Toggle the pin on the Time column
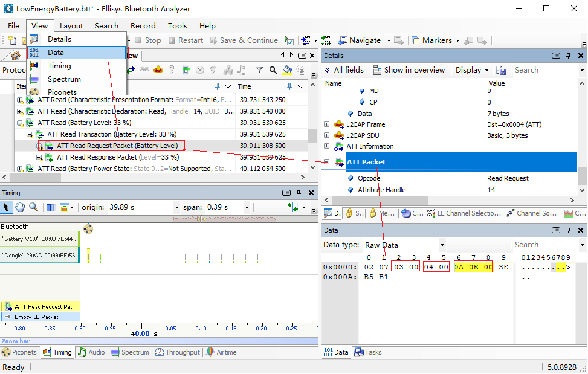This screenshot has height=374, width=588. 289,86
